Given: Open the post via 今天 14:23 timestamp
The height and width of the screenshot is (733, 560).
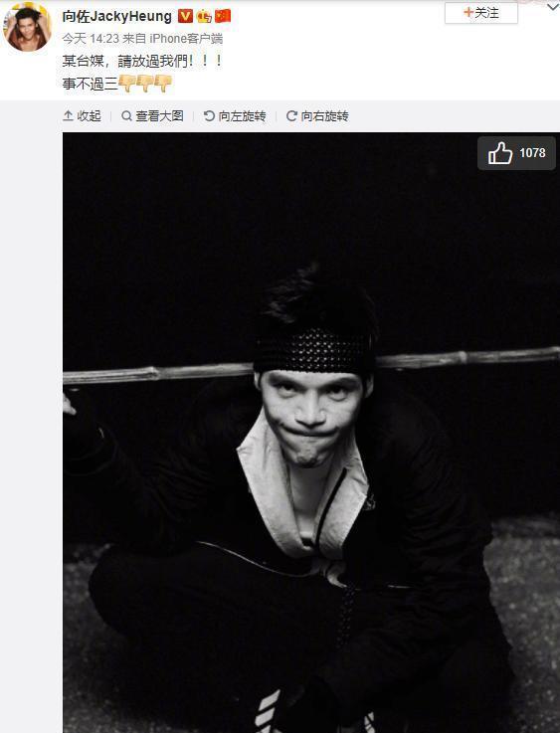Looking at the screenshot, I should (x=91, y=39).
